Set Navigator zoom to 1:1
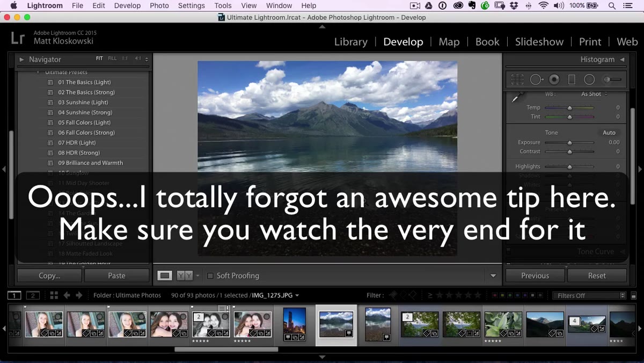 tap(125, 59)
